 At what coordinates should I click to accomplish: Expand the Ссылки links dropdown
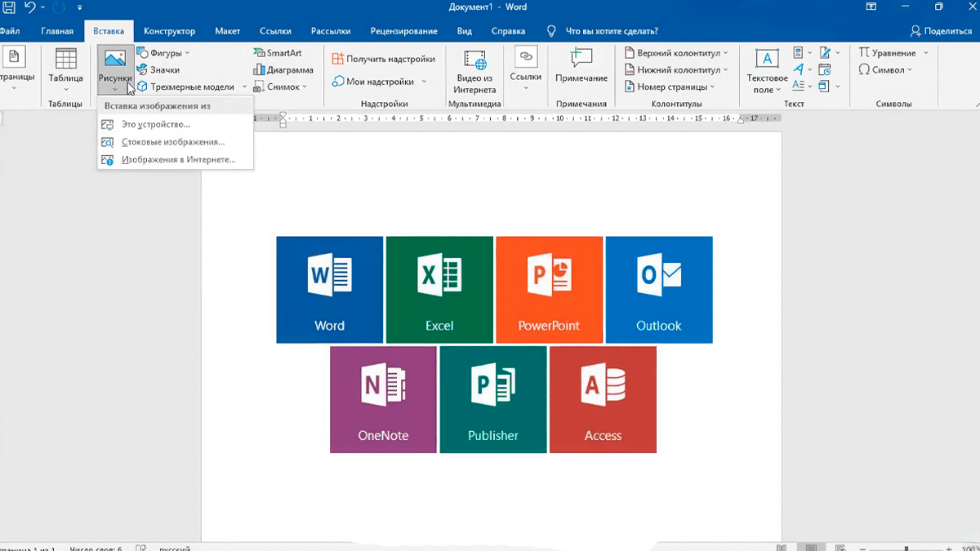tap(526, 88)
